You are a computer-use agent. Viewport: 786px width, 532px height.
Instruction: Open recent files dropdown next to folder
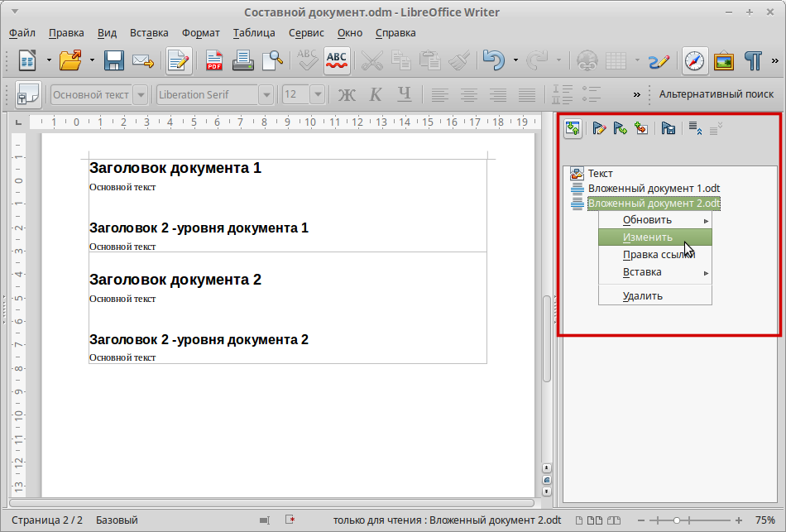(92, 61)
